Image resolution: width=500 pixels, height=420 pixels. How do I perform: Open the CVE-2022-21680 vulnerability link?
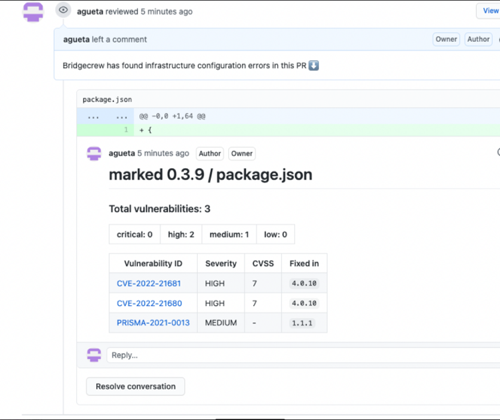click(x=149, y=303)
